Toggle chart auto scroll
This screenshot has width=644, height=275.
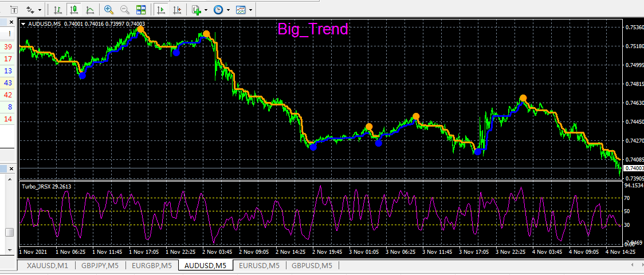click(161, 9)
